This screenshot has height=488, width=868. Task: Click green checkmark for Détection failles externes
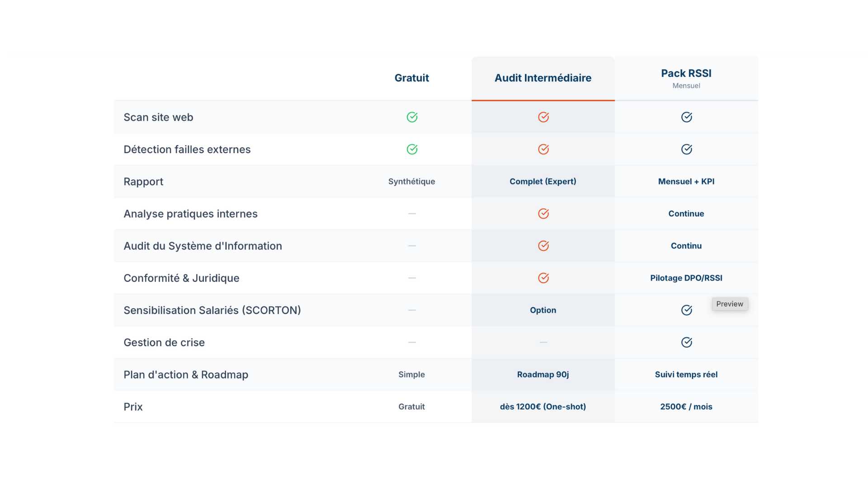(411, 149)
